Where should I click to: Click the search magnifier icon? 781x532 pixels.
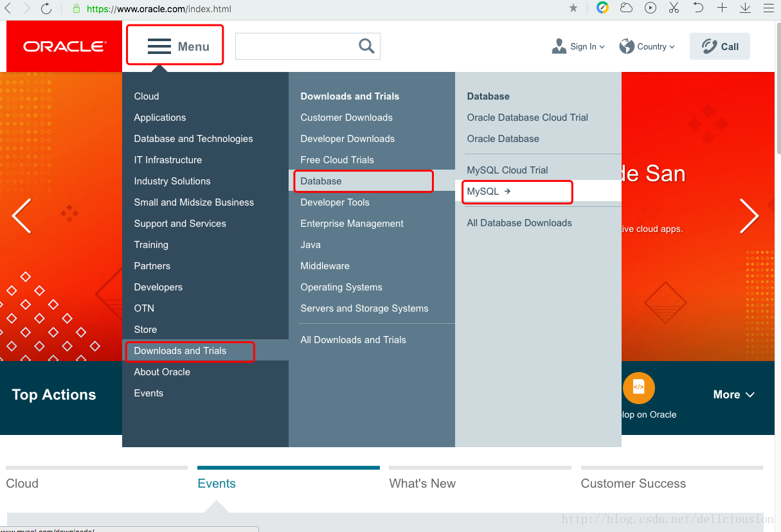coord(366,46)
